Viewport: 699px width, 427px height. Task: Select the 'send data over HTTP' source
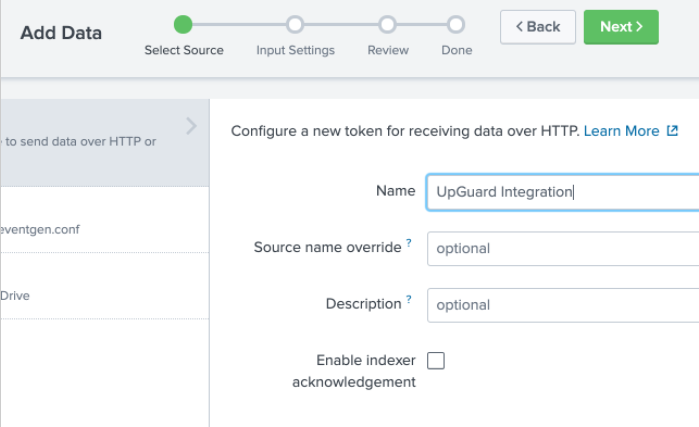[80, 142]
